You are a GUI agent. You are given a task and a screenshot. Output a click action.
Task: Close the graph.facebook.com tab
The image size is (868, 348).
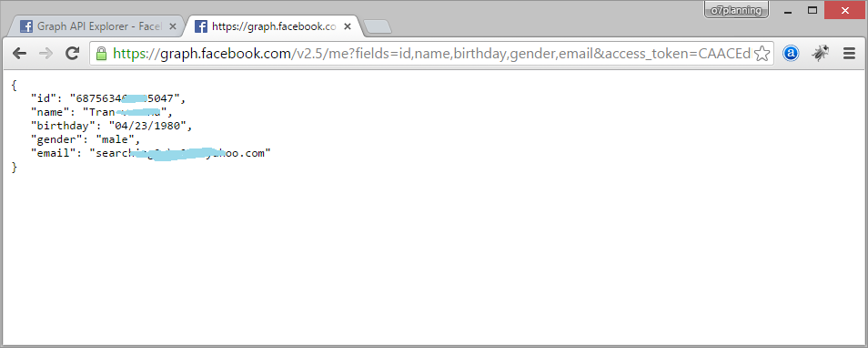[348, 26]
